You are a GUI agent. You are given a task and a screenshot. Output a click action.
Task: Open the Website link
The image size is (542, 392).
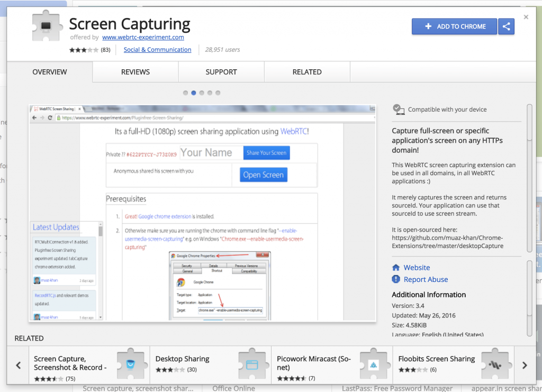pos(417,268)
